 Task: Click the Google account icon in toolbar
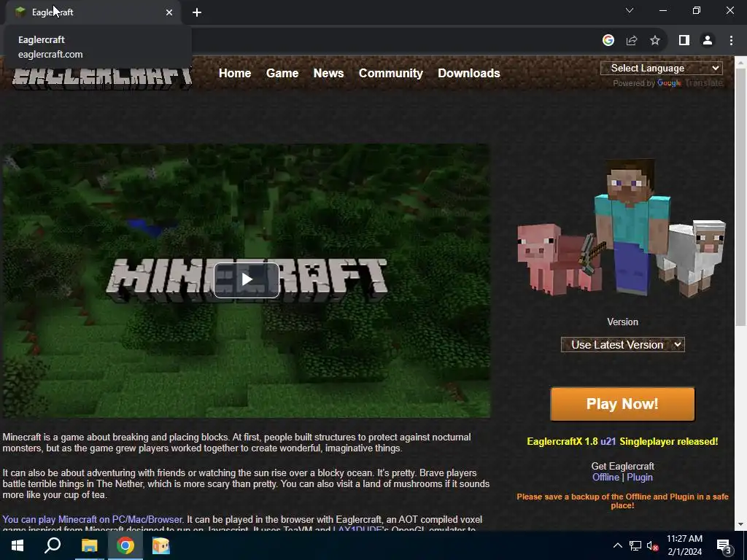pyautogui.click(x=608, y=41)
